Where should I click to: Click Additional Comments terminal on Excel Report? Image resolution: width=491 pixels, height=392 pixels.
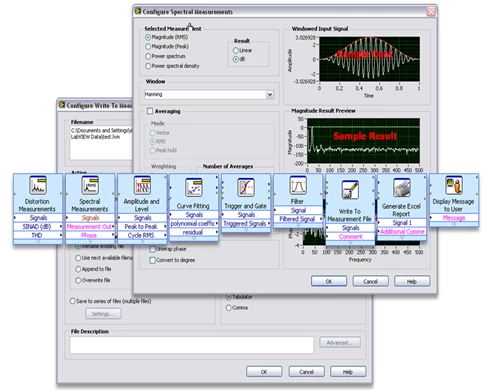click(x=402, y=232)
